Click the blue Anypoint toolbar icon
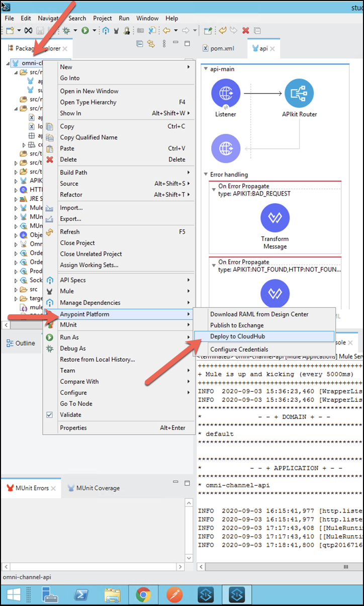The width and height of the screenshot is (364, 606). click(106, 30)
